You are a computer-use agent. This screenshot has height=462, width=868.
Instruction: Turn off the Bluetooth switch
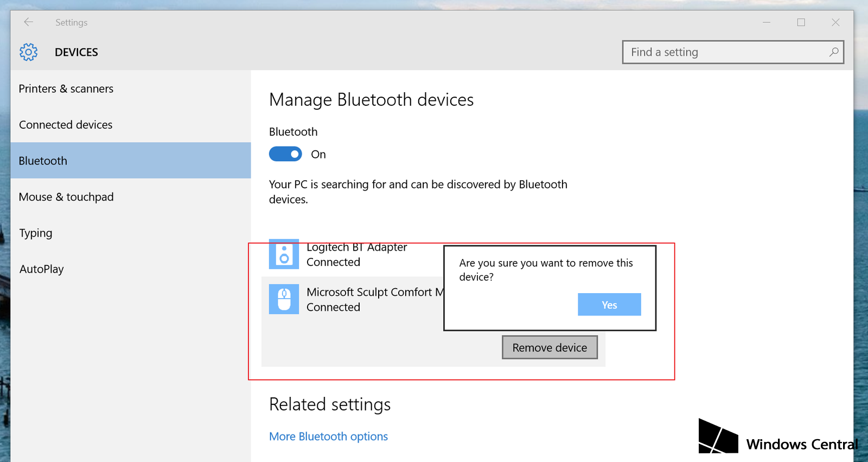click(285, 154)
